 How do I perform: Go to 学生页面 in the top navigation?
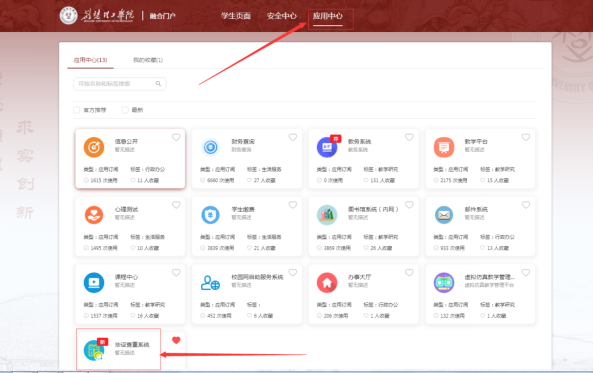(236, 16)
